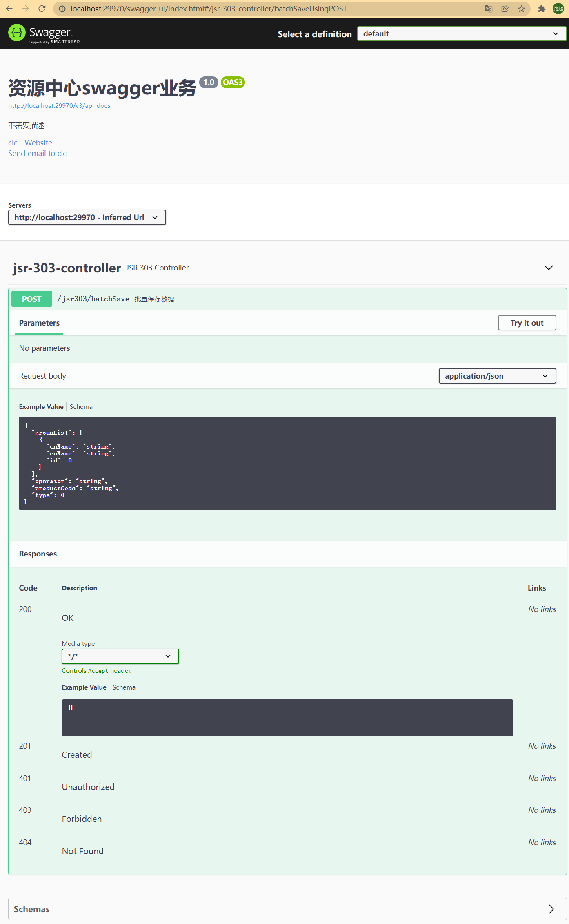Open the clc - Website link
Screen dimensions: 569x924
[x=30, y=143]
